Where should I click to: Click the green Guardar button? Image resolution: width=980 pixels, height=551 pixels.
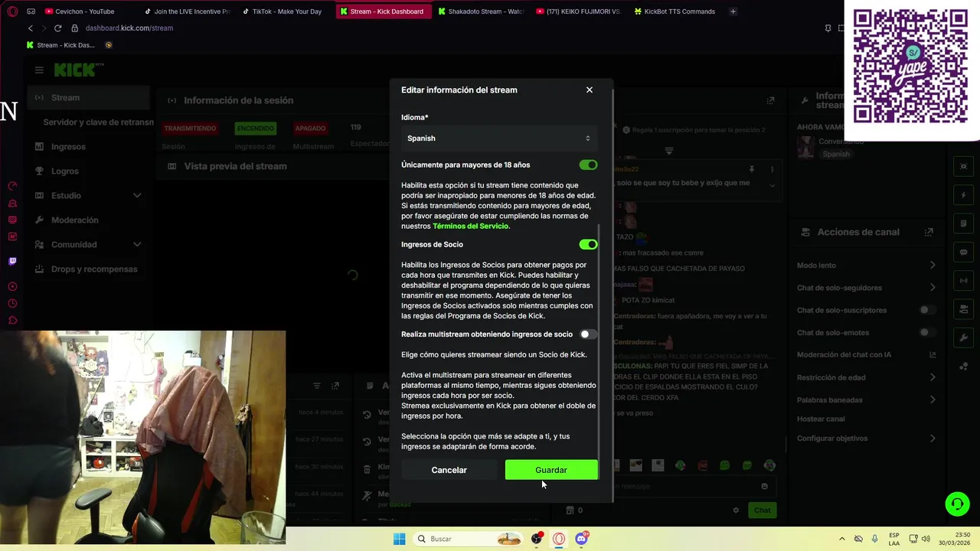(551, 470)
